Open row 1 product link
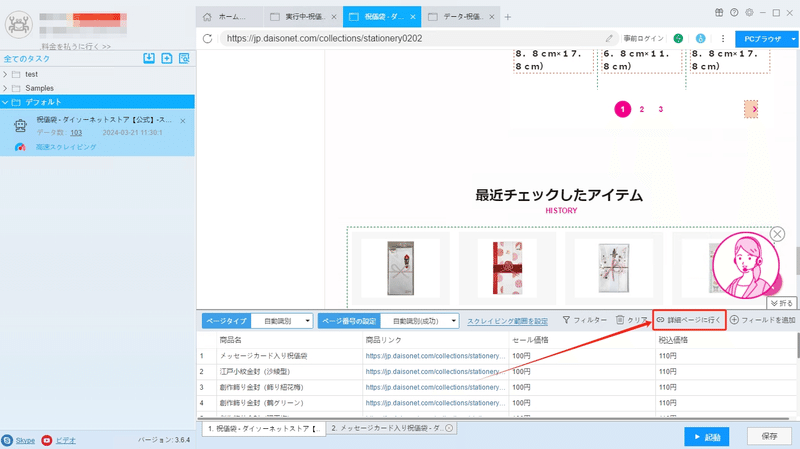 [x=435, y=356]
